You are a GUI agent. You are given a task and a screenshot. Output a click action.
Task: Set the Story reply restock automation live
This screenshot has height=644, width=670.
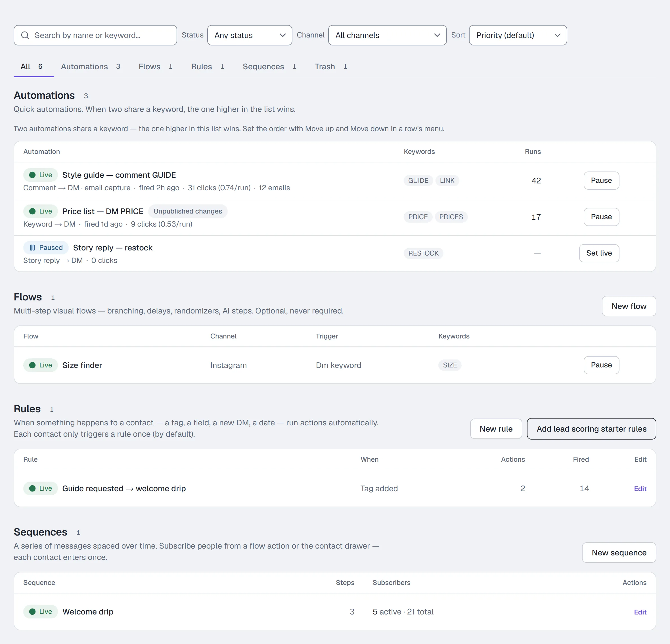(599, 253)
